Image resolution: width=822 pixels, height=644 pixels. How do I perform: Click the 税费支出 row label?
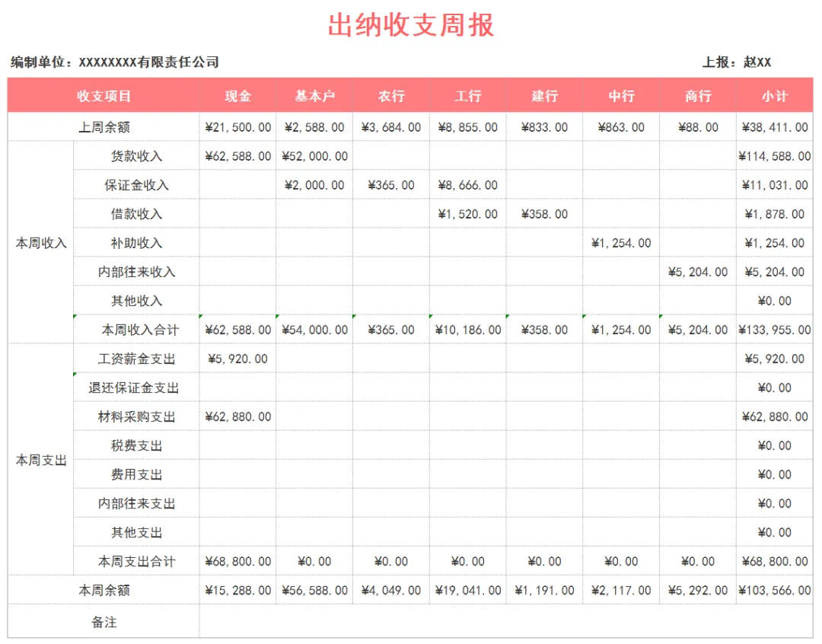point(136,445)
